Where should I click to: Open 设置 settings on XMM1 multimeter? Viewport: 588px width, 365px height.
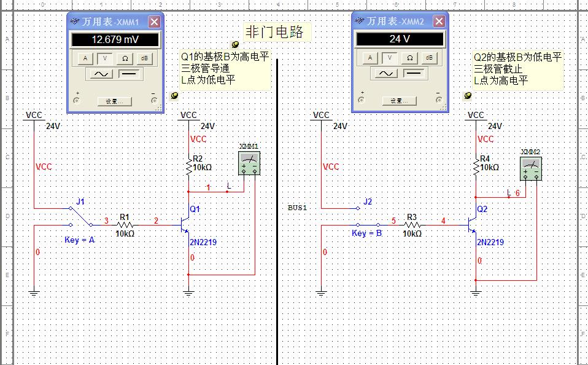(115, 101)
